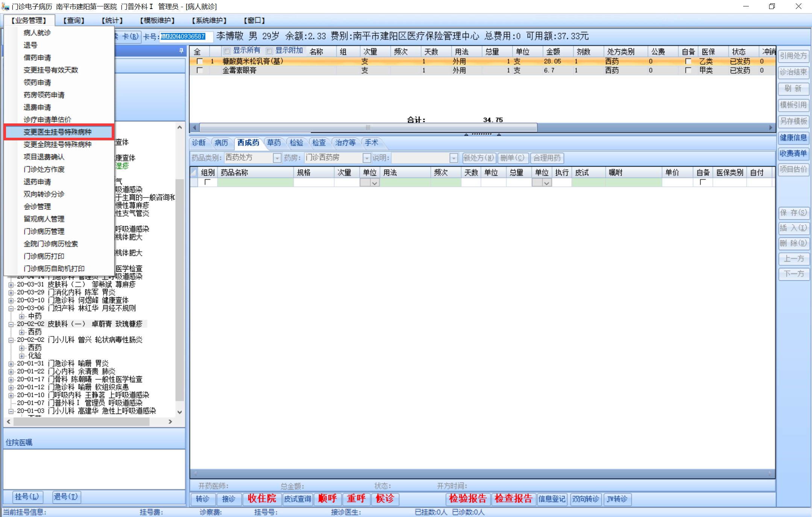Click the splitter collapse arrow below the prescription list

(x=466, y=134)
